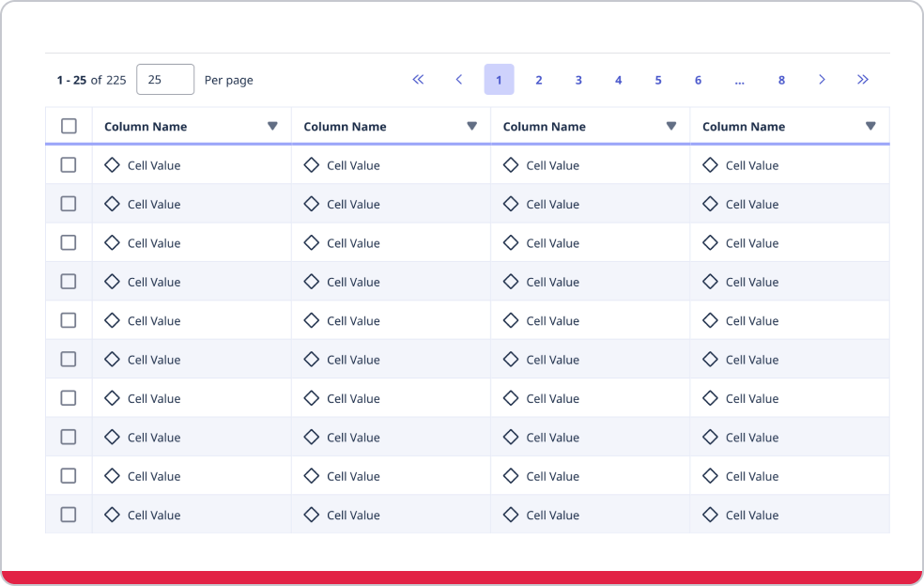
Task: Check the last data row checkbox
Action: (69, 516)
